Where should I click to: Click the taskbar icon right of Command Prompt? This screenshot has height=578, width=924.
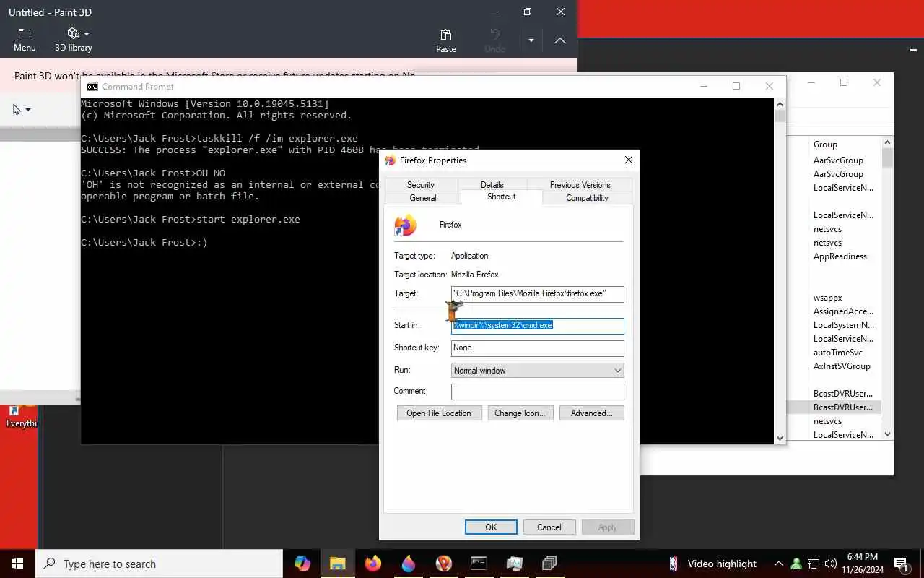(514, 564)
